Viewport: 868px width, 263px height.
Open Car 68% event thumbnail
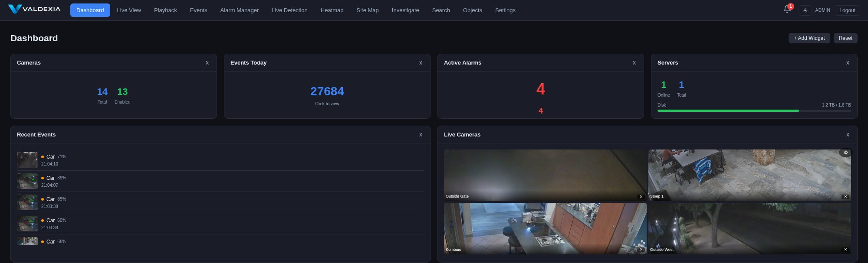click(x=27, y=241)
